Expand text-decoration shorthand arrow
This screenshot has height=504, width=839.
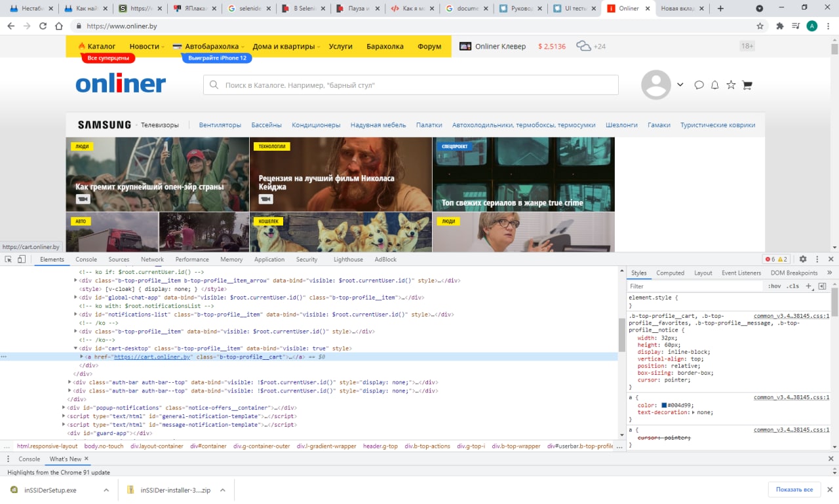pyautogui.click(x=692, y=412)
